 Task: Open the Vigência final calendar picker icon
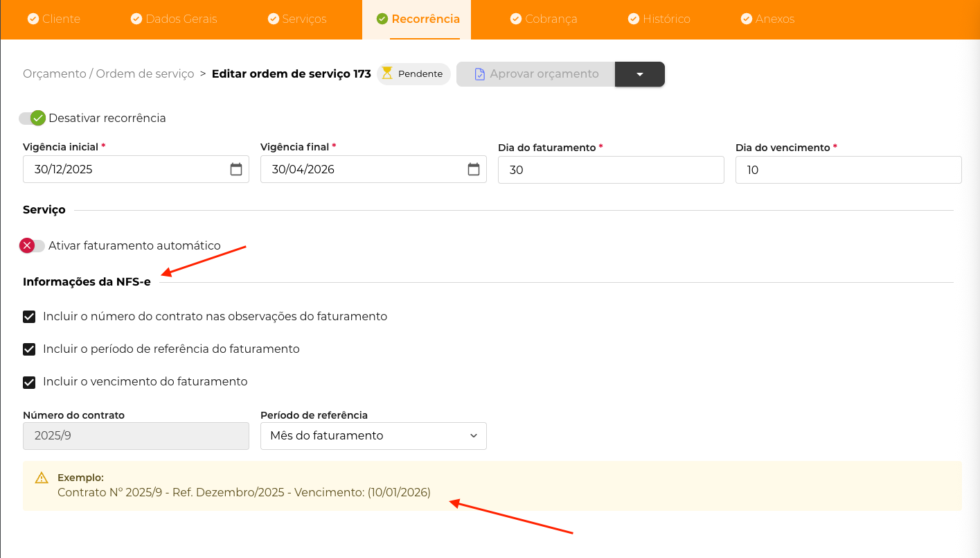[474, 169]
